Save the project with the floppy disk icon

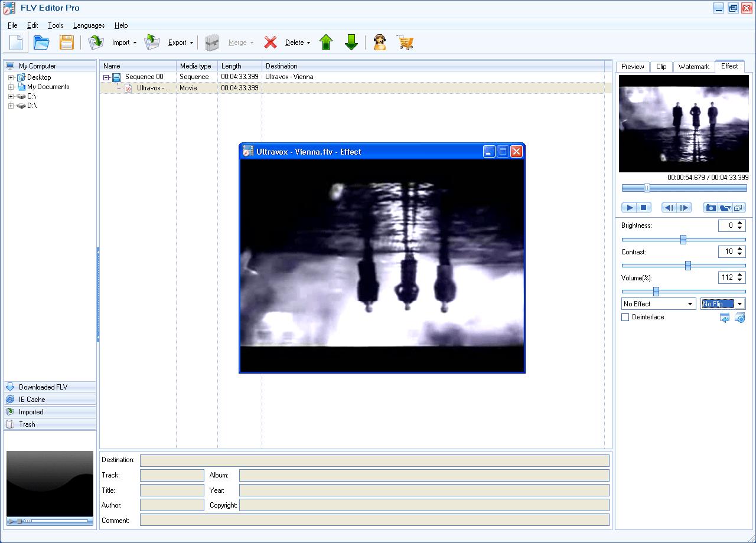67,42
